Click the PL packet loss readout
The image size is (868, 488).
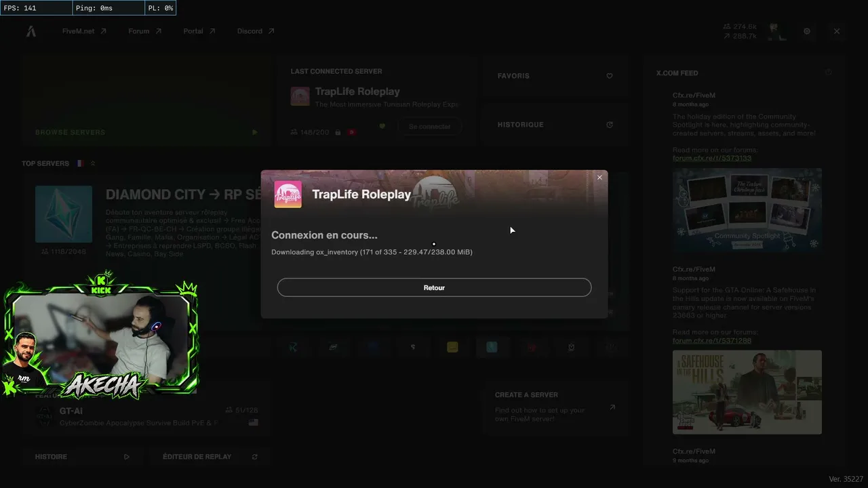point(161,8)
